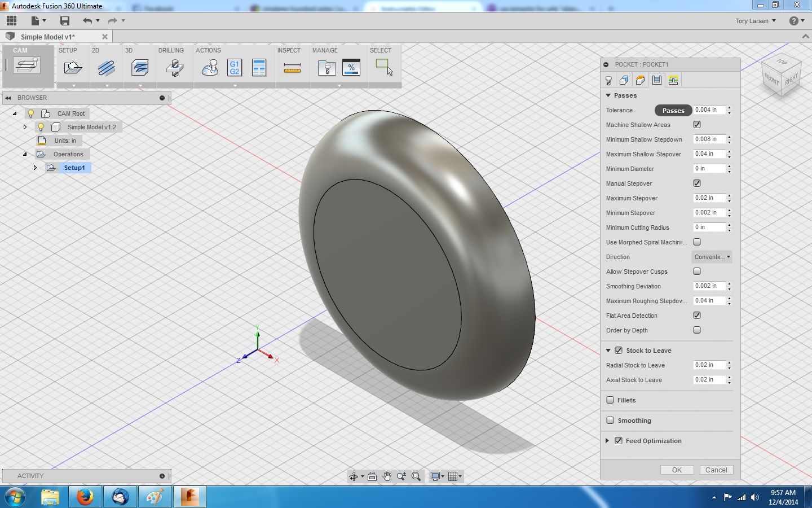Confirm the pocket operation with OK
This screenshot has width=812, height=508.
677,470
